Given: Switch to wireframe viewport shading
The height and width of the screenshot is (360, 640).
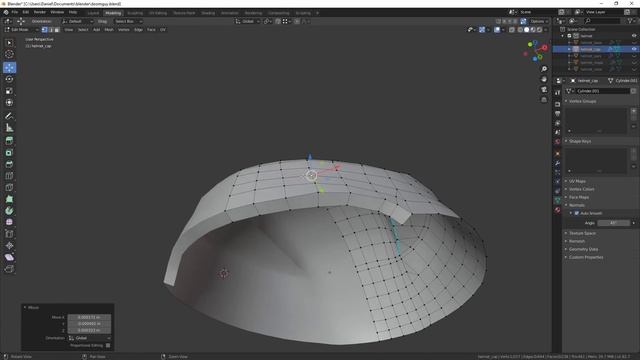Looking at the screenshot, I should point(520,30).
